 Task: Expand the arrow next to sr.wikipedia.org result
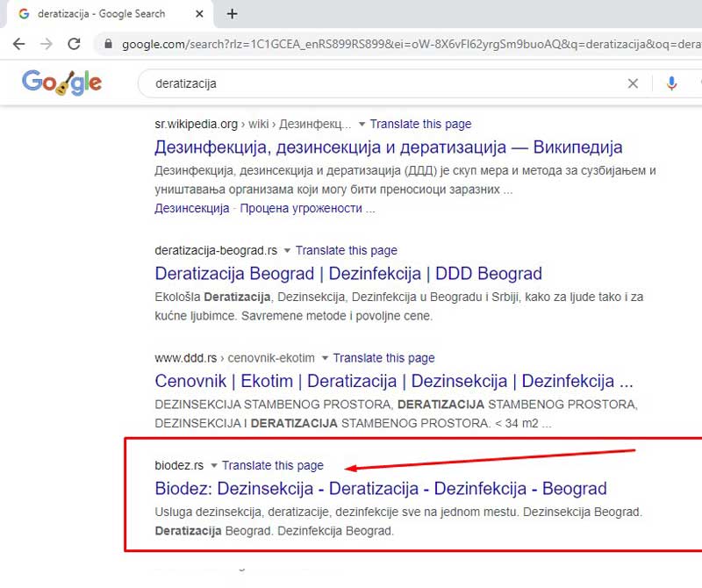362,124
